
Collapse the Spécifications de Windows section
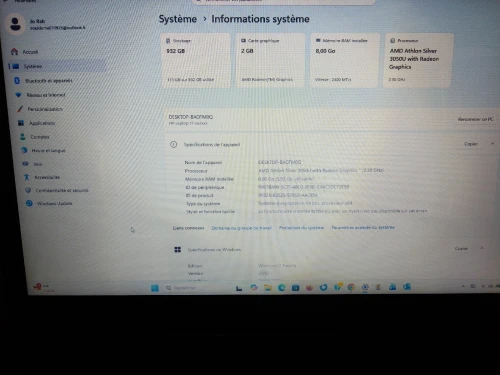[x=482, y=248]
